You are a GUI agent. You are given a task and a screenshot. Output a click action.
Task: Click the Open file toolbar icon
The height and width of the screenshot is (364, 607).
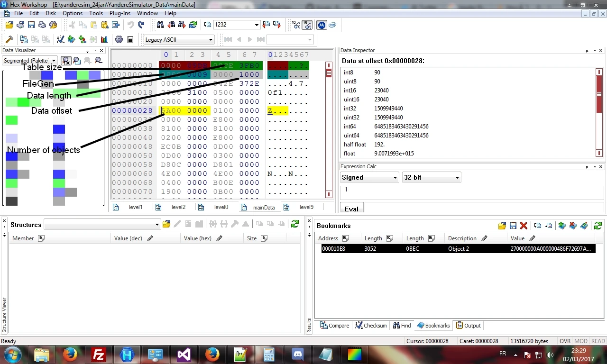point(9,25)
